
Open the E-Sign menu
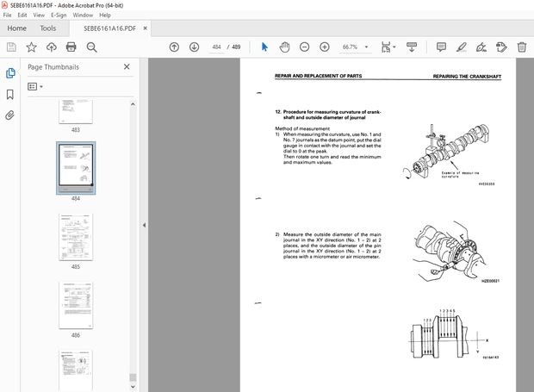59,15
